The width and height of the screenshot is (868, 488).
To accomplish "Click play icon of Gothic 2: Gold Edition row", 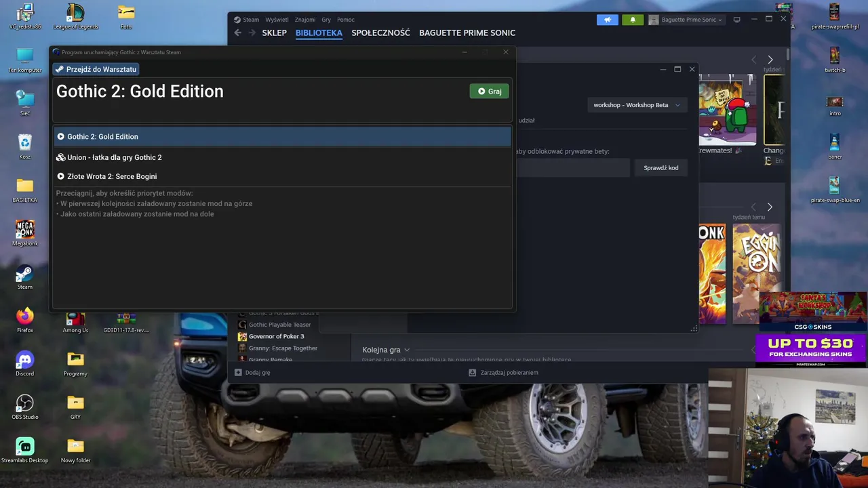I will [60, 136].
